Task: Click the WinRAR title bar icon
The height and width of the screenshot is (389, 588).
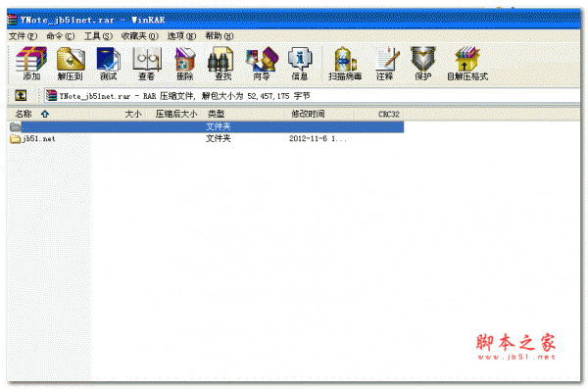Action: [x=12, y=20]
